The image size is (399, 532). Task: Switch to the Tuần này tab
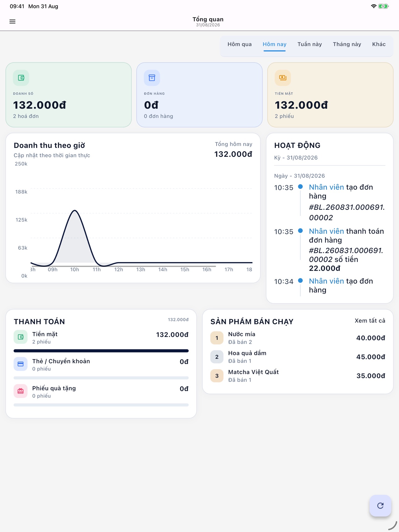pos(310,44)
